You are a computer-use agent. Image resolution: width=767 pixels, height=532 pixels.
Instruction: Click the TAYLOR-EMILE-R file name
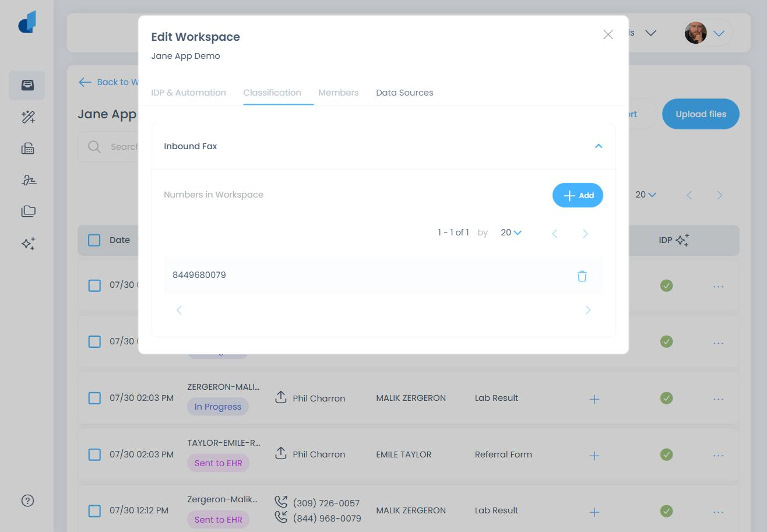223,443
